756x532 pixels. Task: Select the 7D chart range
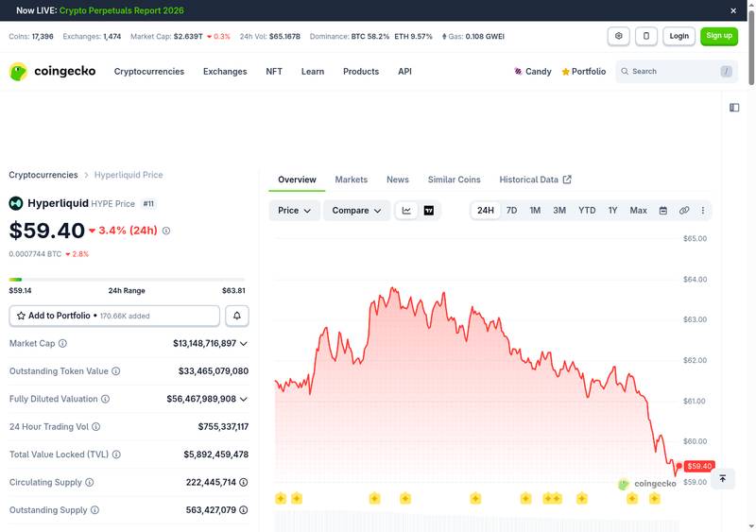click(511, 211)
